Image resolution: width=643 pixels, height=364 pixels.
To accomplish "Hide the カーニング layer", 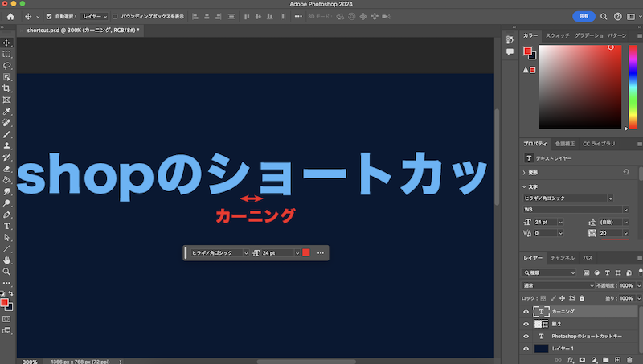I will pyautogui.click(x=526, y=312).
